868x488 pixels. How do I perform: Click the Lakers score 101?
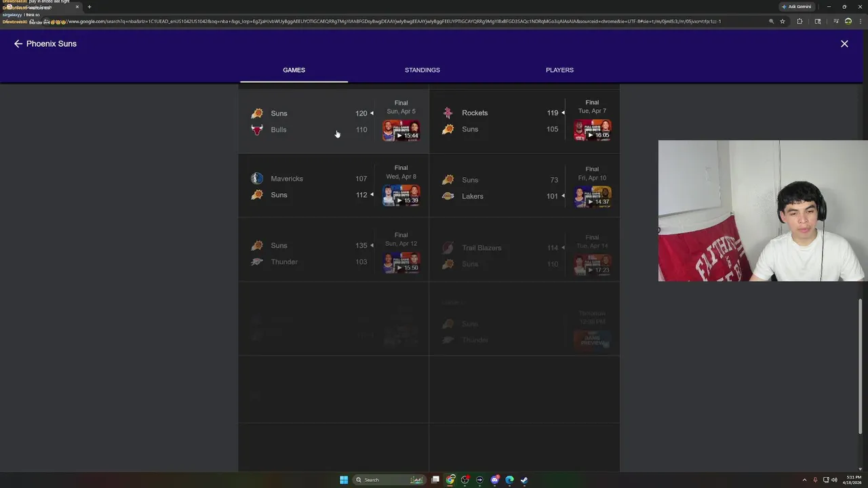pyautogui.click(x=552, y=196)
